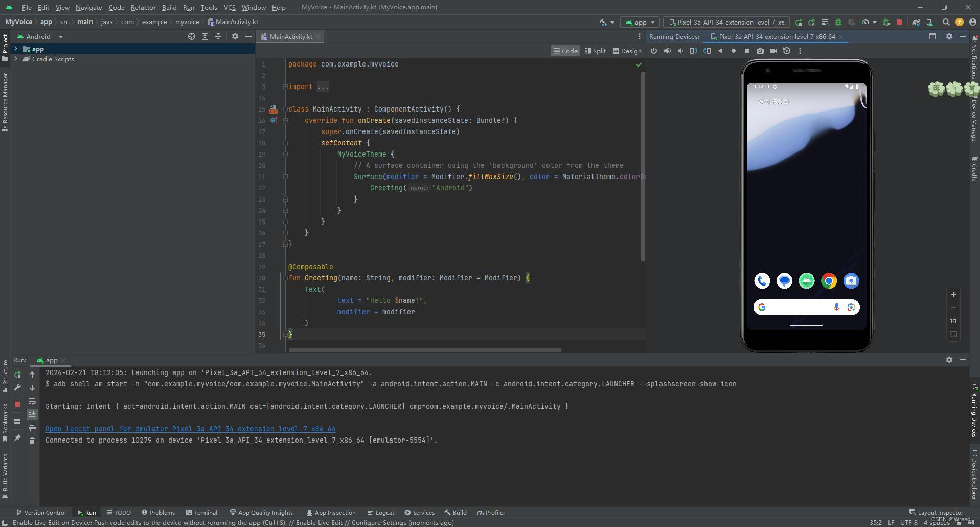Rotate the emulator left
The image size is (980, 527).
[x=694, y=51]
